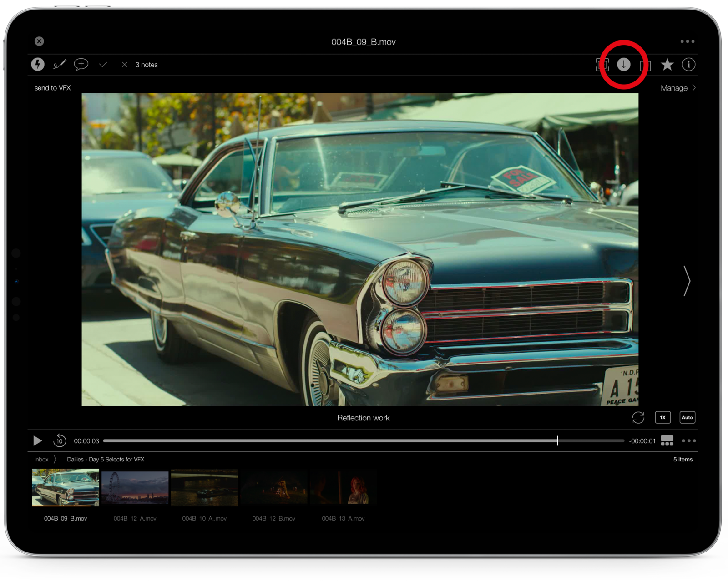Play the video
Viewport: 728px width, 582px height.
click(37, 441)
